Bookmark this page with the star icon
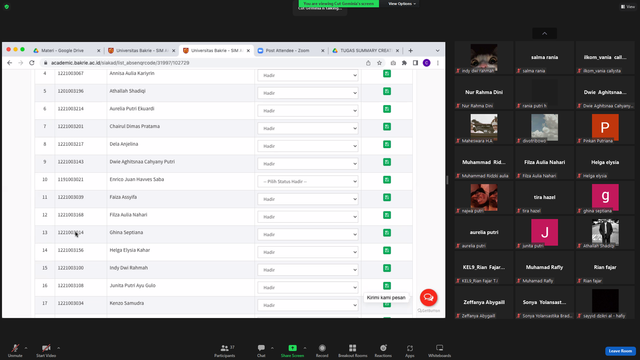The width and height of the screenshot is (640, 360). point(380,63)
